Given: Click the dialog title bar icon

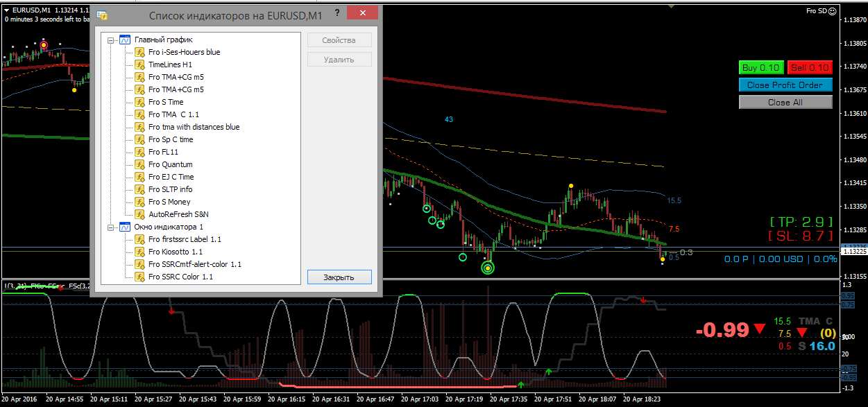Looking at the screenshot, I should click(102, 15).
